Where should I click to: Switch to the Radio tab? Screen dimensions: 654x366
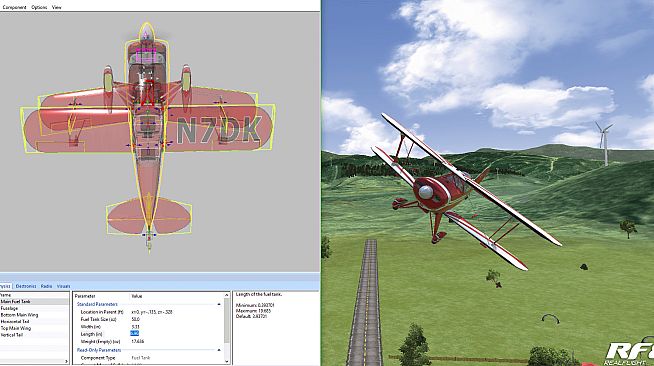[46, 286]
